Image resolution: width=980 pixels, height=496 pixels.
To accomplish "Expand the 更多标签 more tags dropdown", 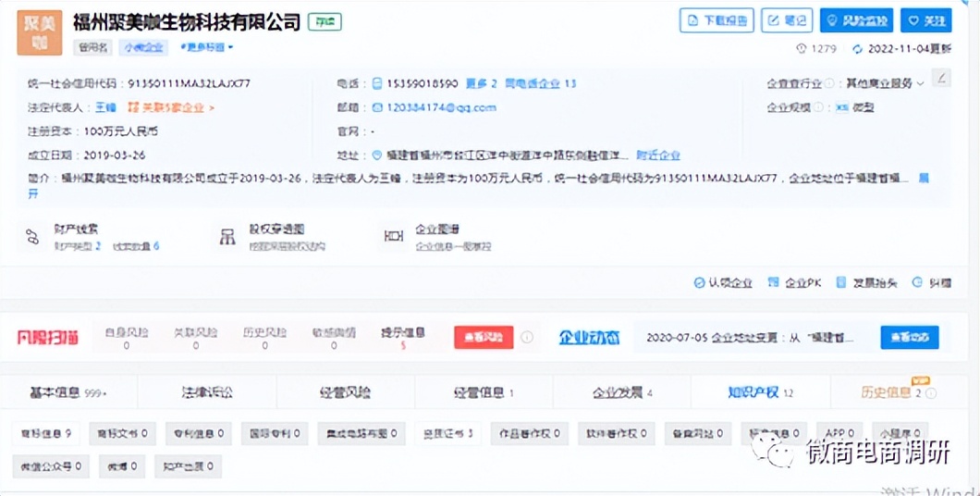I will pyautogui.click(x=207, y=47).
